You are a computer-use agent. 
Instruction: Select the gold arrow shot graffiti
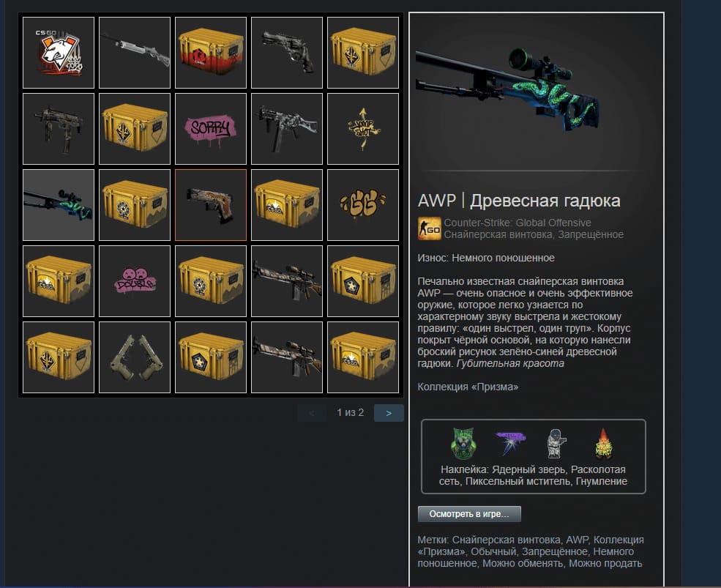pyautogui.click(x=363, y=129)
